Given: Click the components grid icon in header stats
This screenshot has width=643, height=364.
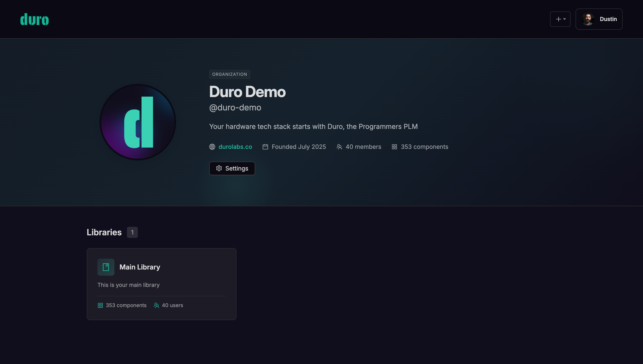Looking at the screenshot, I should [x=394, y=147].
